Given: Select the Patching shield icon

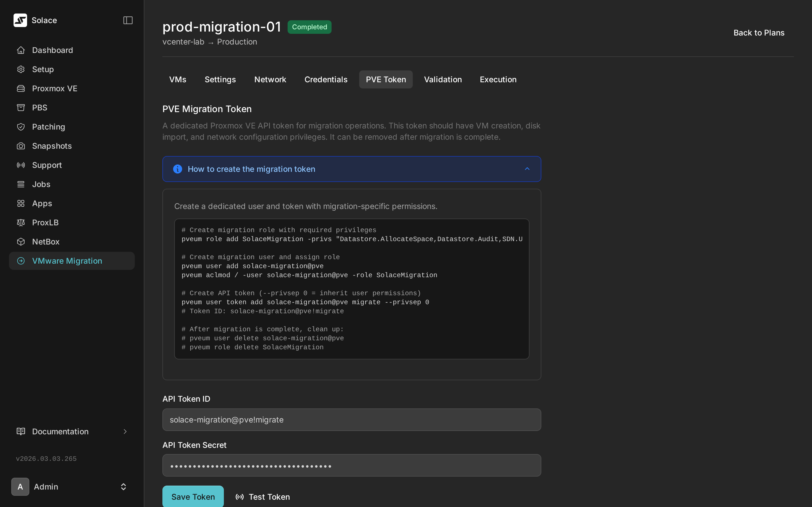Looking at the screenshot, I should (21, 126).
